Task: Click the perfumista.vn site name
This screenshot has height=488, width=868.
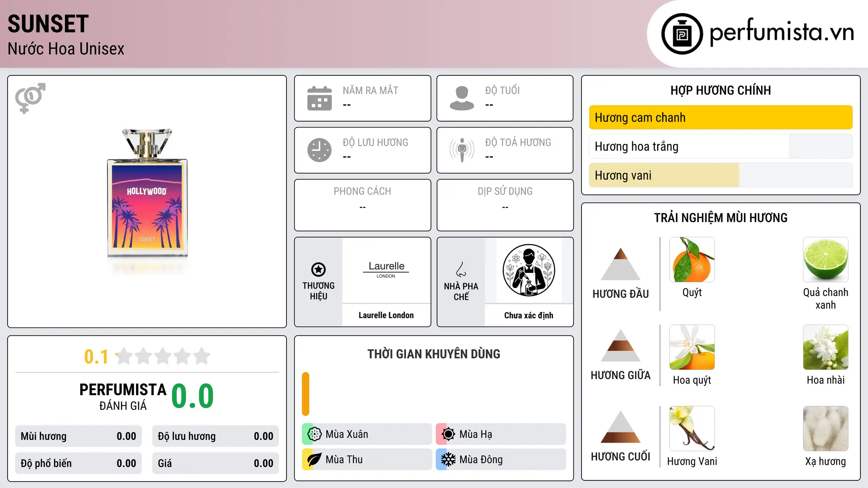Action: click(782, 32)
